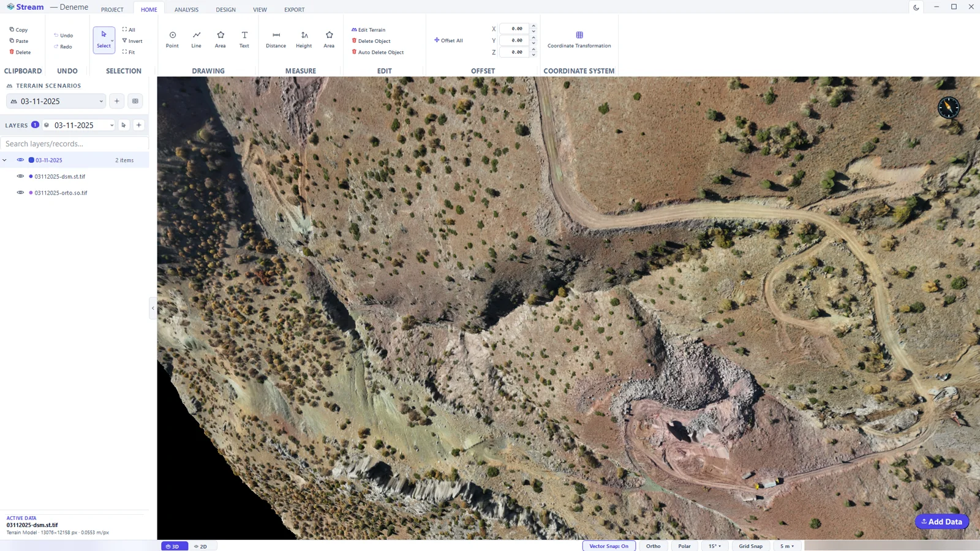
Task: Collapse the 03-11-2025 layer group
Action: [5, 160]
